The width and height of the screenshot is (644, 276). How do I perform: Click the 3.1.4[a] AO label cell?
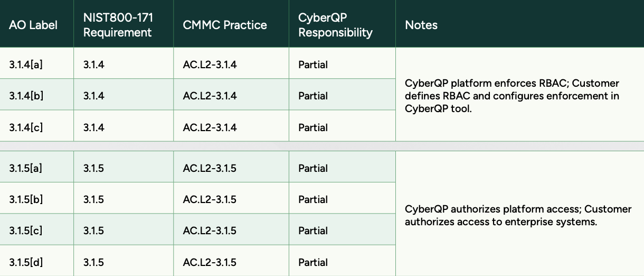[x=26, y=65]
